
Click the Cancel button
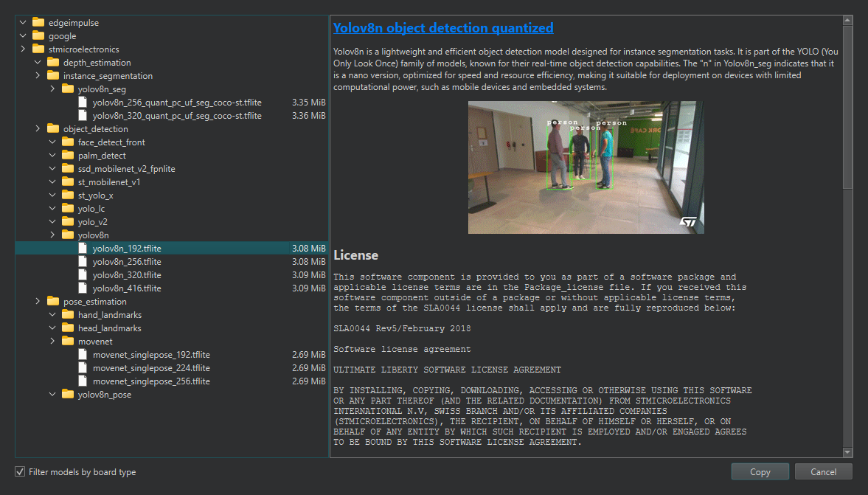point(823,471)
